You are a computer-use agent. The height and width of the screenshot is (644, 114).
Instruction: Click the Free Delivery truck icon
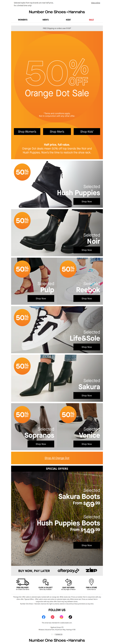[x=23, y=582]
